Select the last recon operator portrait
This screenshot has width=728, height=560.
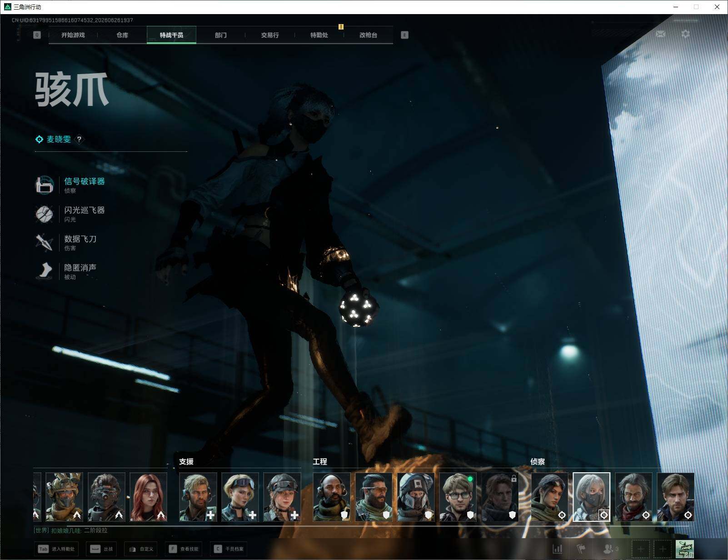coord(675,497)
